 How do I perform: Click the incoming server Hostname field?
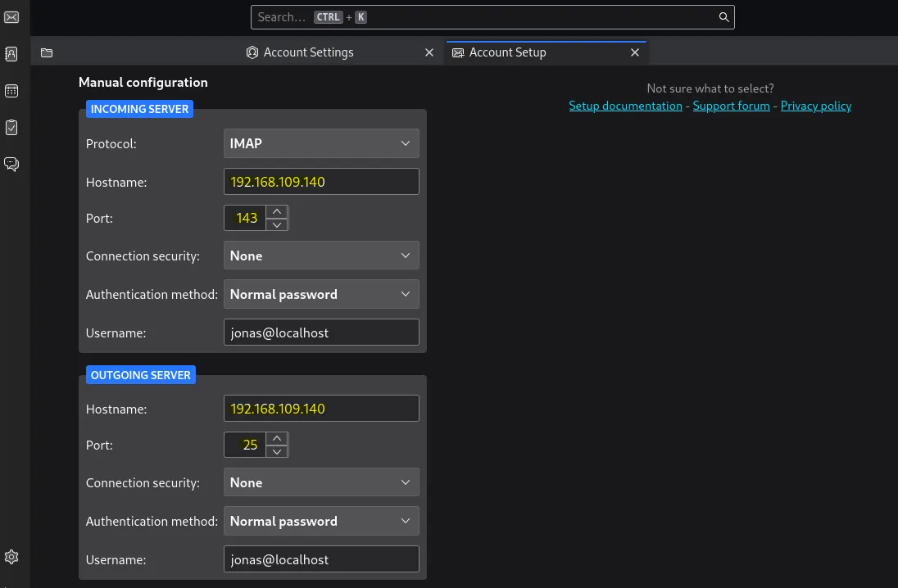(x=320, y=182)
